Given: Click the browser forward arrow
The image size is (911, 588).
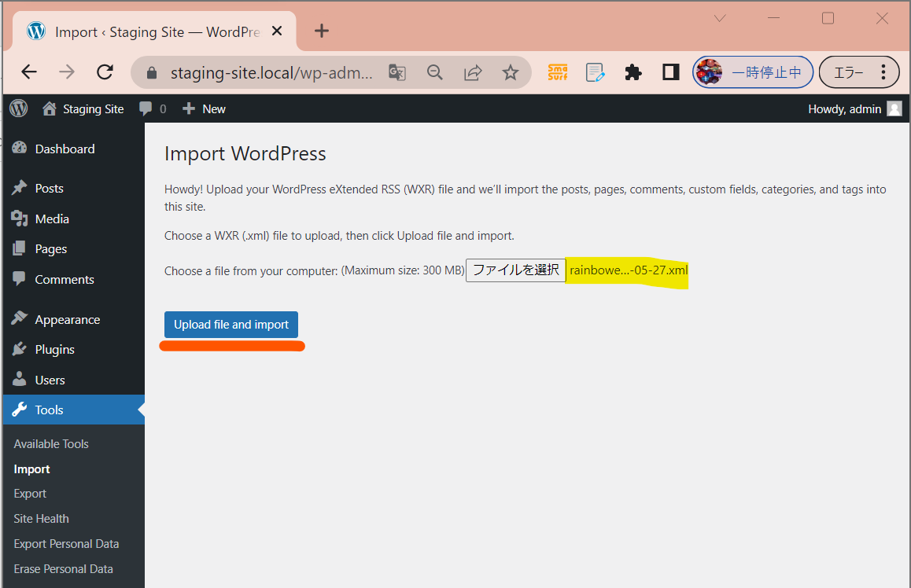Looking at the screenshot, I should [67, 72].
